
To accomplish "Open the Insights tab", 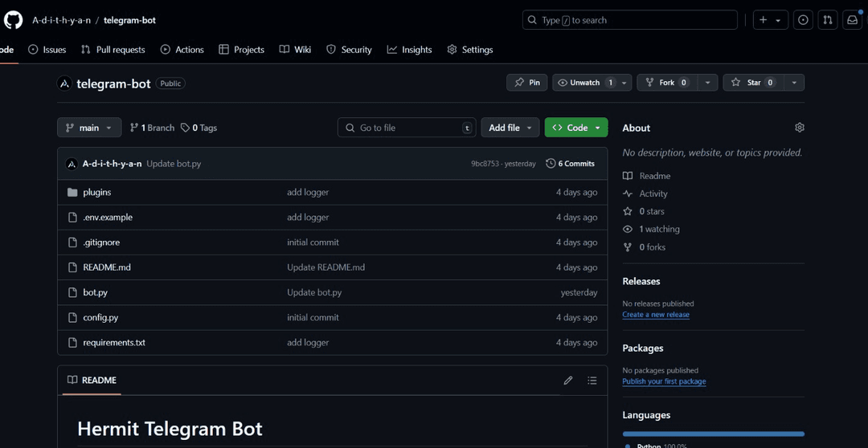I will point(409,50).
